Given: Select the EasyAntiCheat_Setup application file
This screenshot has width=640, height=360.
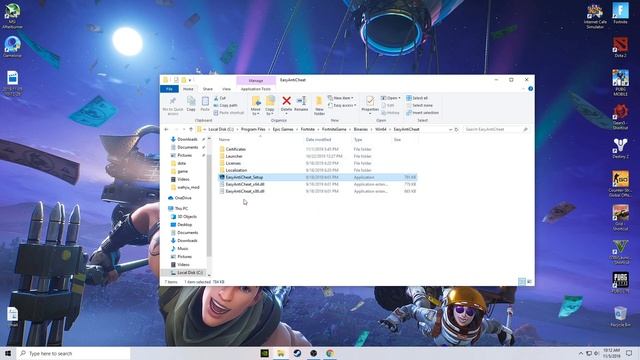Looking at the screenshot, I should [244, 177].
